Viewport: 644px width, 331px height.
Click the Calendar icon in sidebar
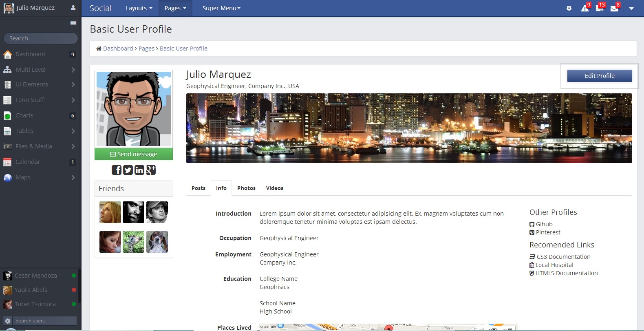pos(7,162)
